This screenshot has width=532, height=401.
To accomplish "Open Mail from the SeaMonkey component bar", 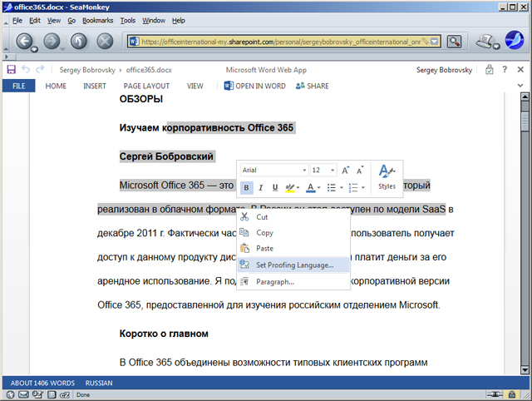I will click(x=23, y=394).
